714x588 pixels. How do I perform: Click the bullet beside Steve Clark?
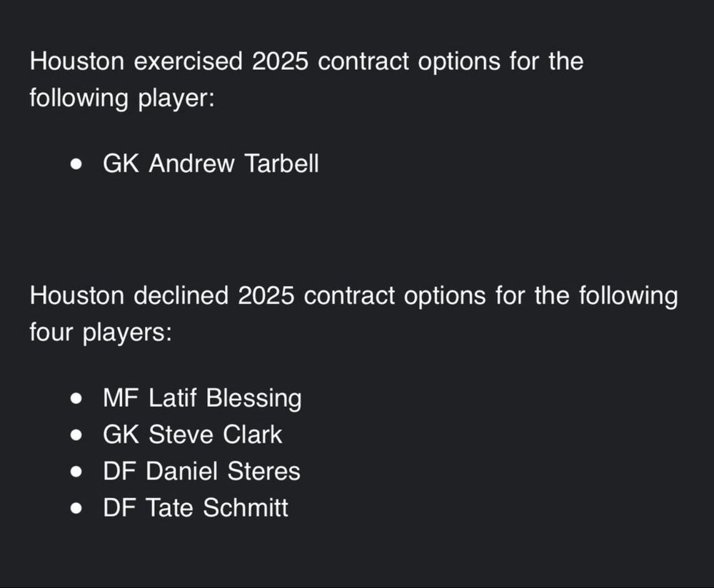coord(76,435)
